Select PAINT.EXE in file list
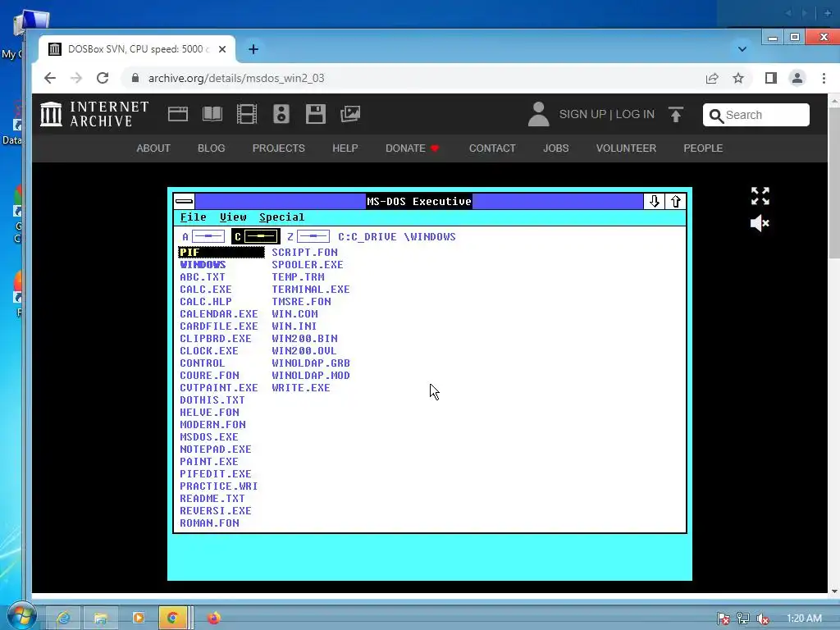The image size is (840, 630). pyautogui.click(x=209, y=462)
